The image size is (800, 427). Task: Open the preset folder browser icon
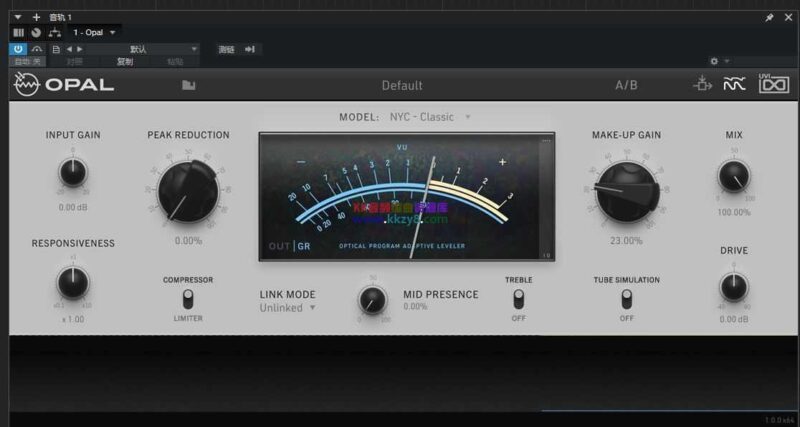tap(189, 85)
